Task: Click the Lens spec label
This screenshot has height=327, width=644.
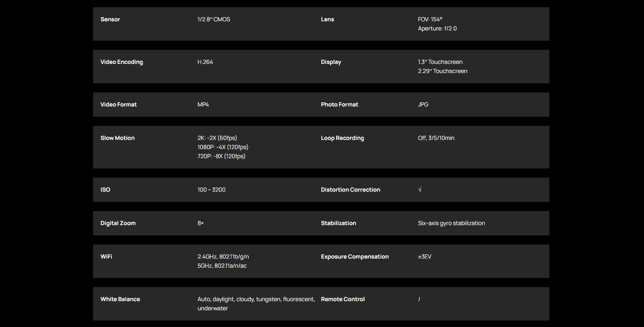Action: coord(327,19)
